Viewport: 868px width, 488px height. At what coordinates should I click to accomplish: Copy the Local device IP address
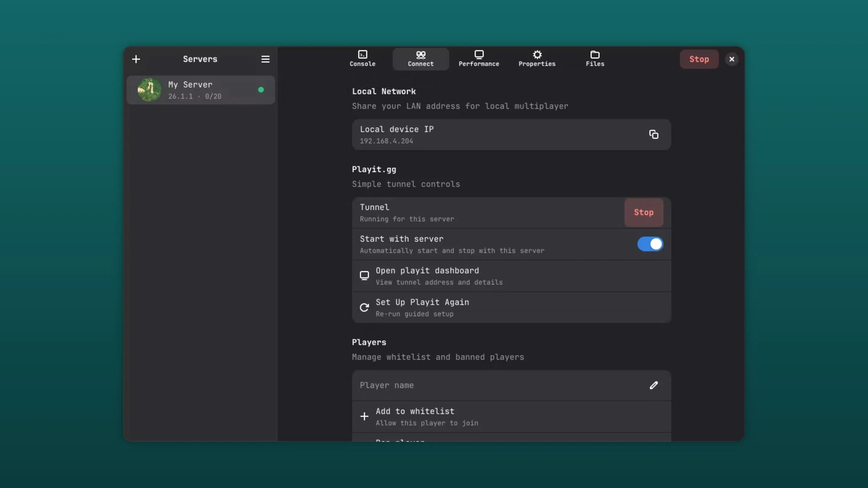653,134
